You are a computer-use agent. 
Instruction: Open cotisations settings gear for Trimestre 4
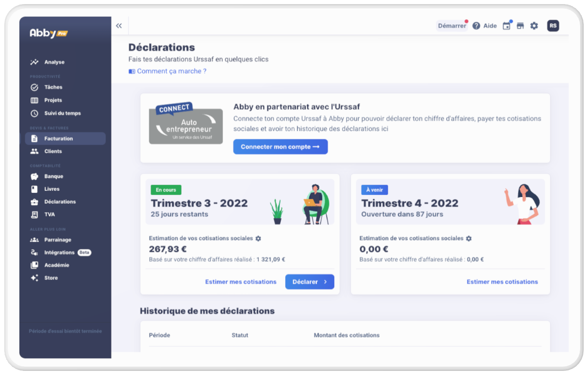tap(469, 238)
